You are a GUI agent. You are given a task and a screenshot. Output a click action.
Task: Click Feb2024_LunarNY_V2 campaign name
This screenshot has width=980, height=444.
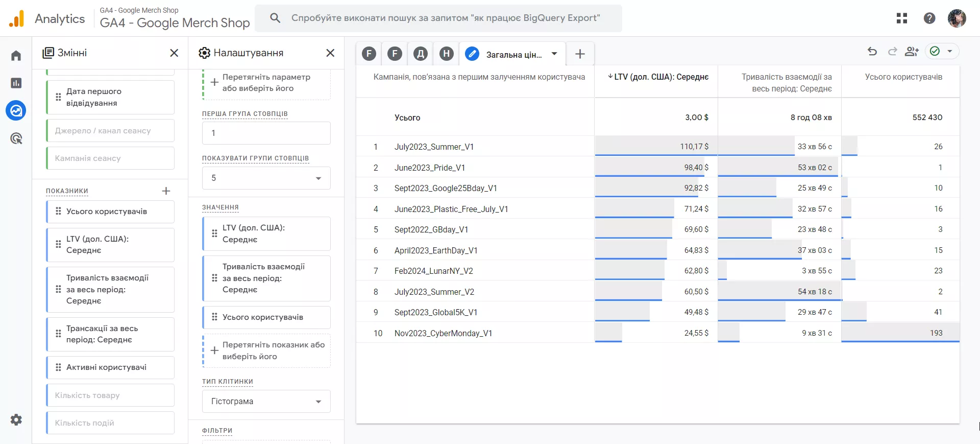click(x=433, y=271)
